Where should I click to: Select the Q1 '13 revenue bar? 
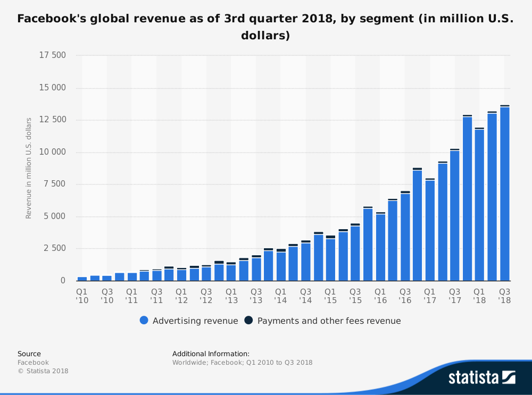coord(231,272)
